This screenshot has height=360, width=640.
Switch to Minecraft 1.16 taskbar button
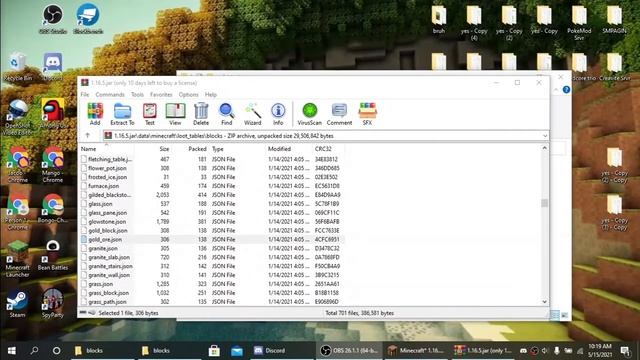pos(416,350)
